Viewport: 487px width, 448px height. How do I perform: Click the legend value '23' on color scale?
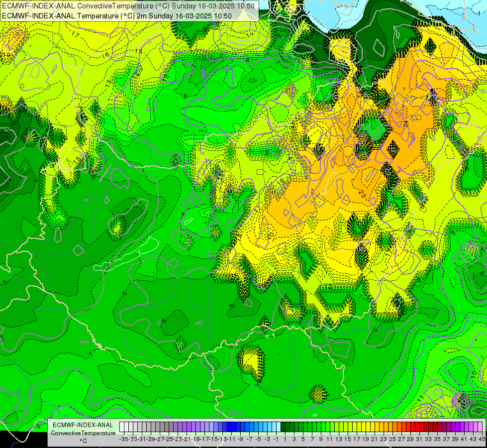[383, 439]
